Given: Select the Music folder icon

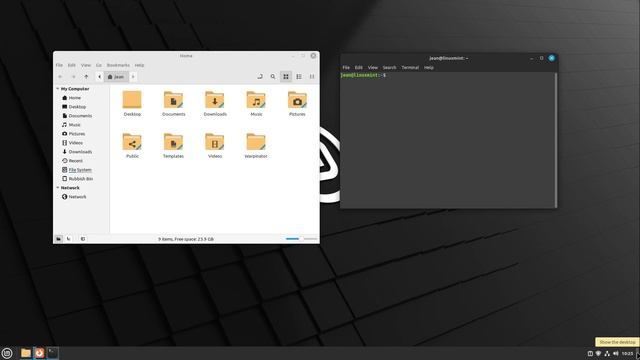Looking at the screenshot, I should pyautogui.click(x=256, y=100).
